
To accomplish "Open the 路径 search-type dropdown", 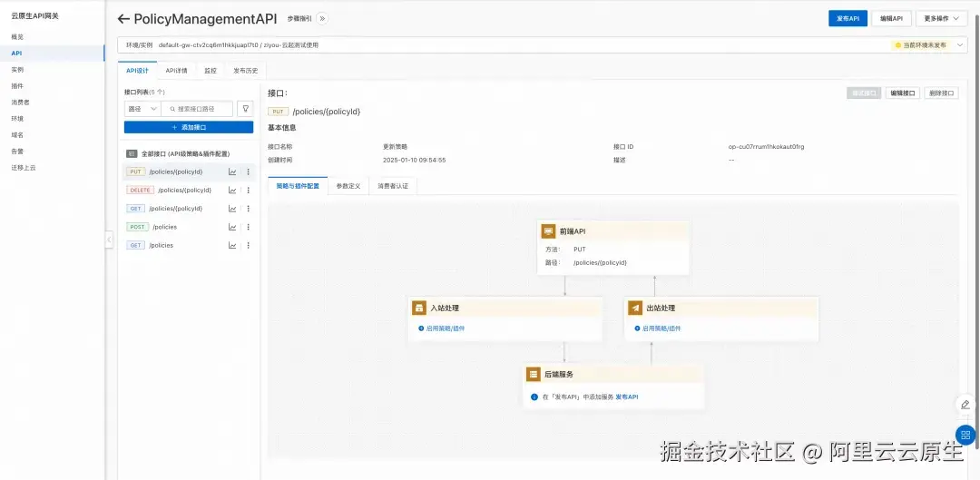I will pyautogui.click(x=142, y=109).
